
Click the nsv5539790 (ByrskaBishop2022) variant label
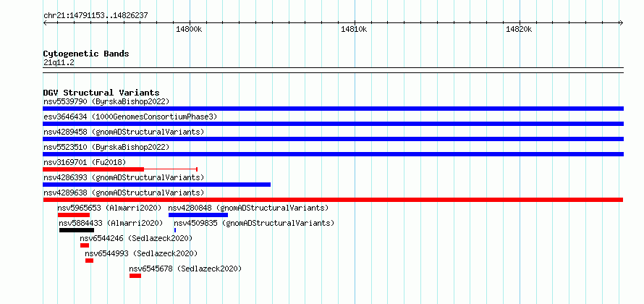point(106,101)
